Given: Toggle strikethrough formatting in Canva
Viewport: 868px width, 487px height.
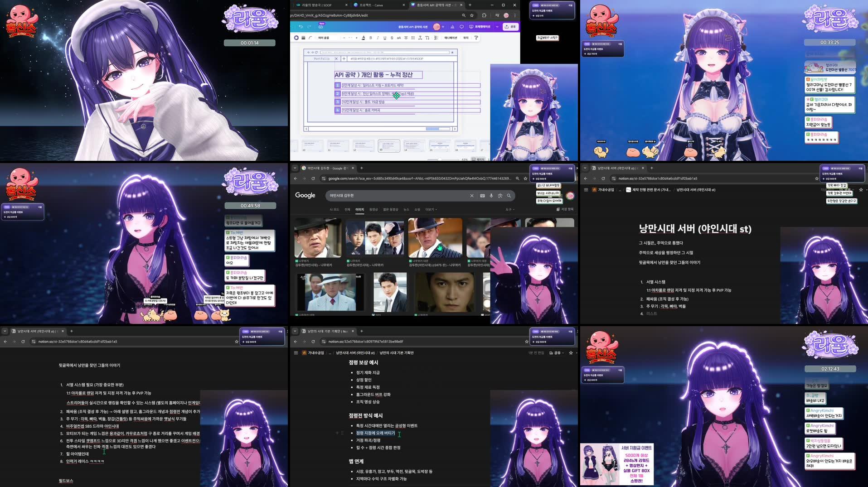Looking at the screenshot, I should pos(392,38).
